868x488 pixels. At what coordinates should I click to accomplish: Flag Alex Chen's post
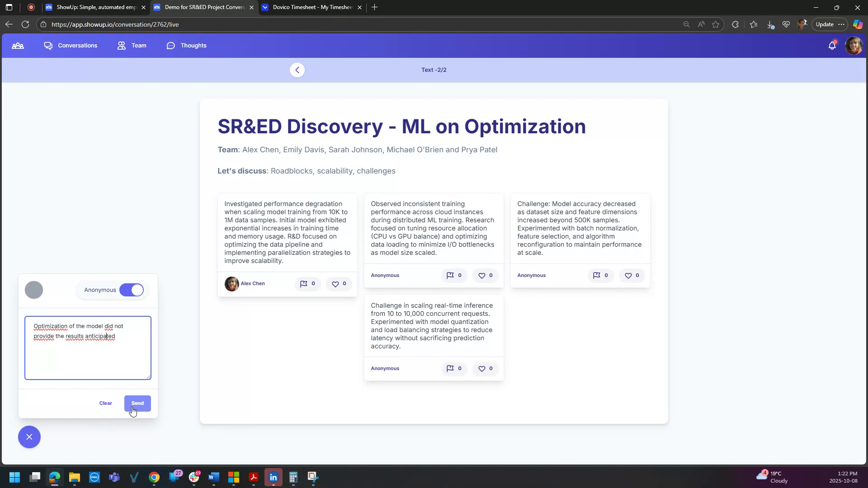pos(307,284)
